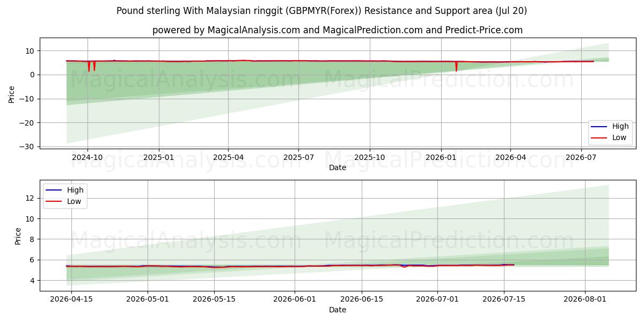644x322 pixels.
Task: Click the red downward spike near 2024-10
Action: (89, 67)
